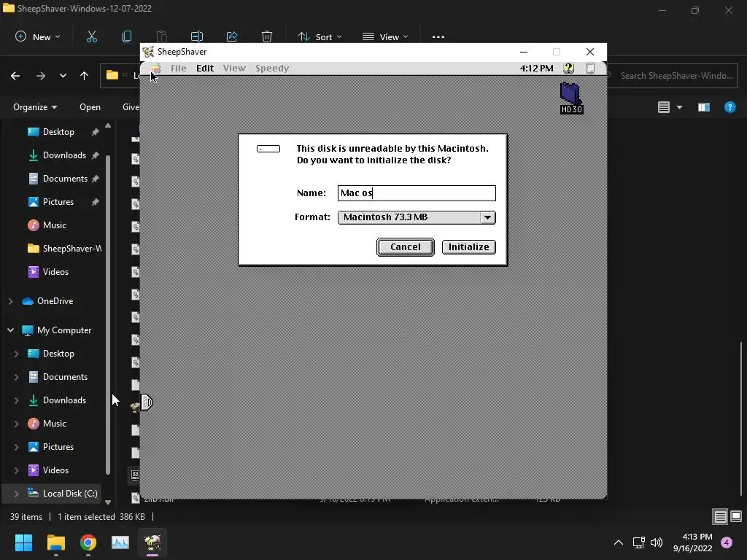Open the Windows Start menu

coord(23,542)
